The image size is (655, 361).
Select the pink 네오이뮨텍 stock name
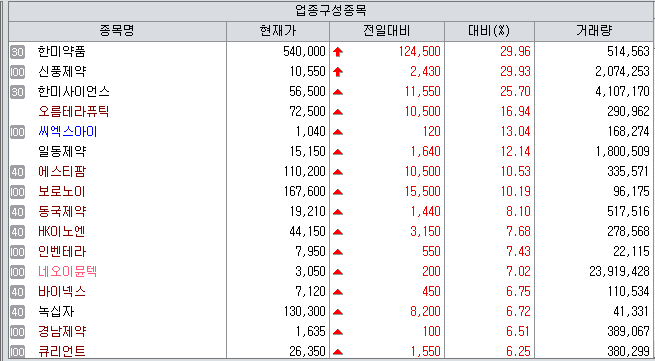(67, 272)
